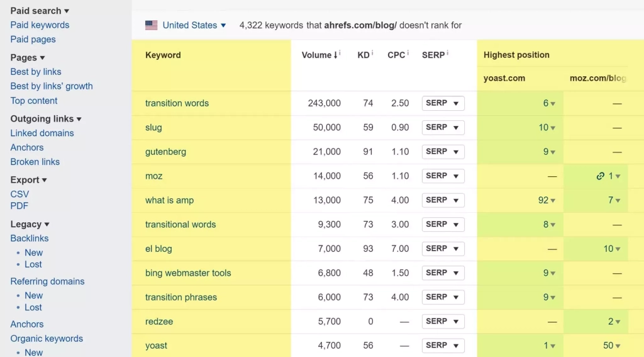644x357 pixels.
Task: Click keyword 'what is amp'
Action: 169,200
